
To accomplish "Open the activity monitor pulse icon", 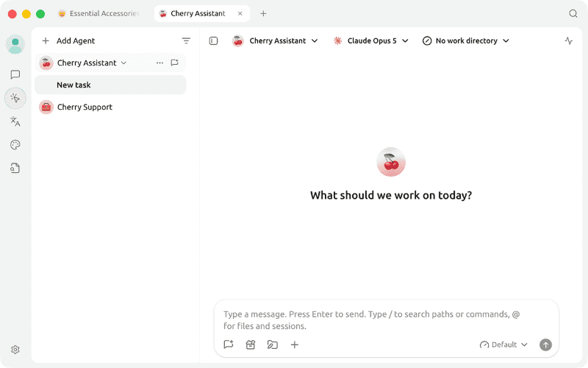I will point(568,40).
